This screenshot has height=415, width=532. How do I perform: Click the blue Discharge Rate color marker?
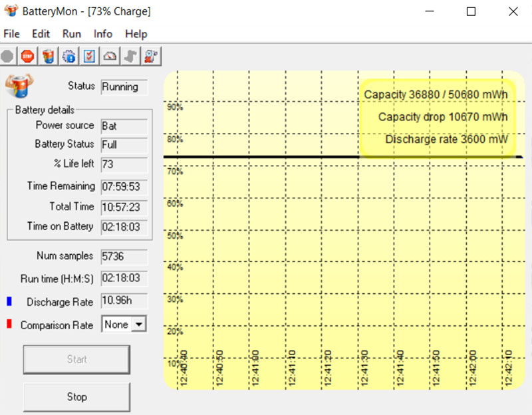9,301
